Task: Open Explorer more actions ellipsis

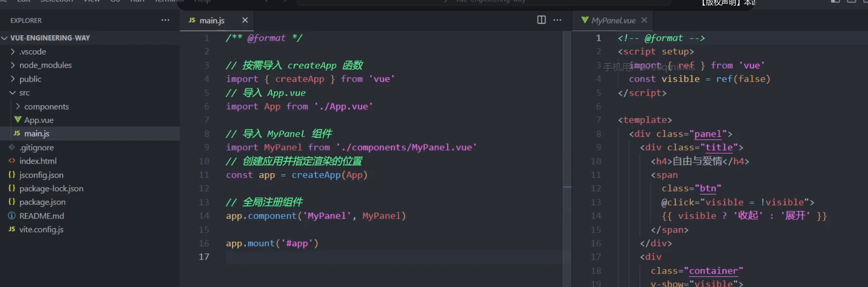Action: (165, 20)
